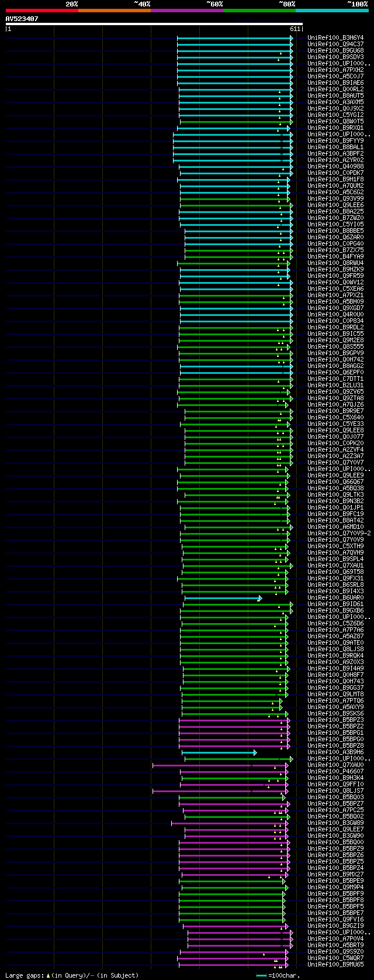Screen dimensions: 374x980
Task: Select label UniRef100_Q4R0U0
Action: tap(335, 315)
